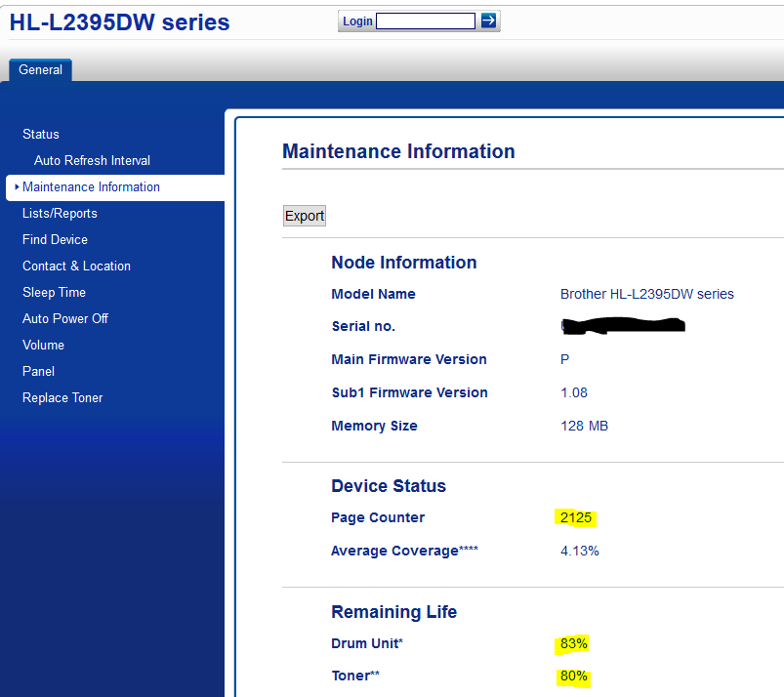Screen dimensions: 784x697
Task: Click the 1.08 firmware value
Action: [x=574, y=392]
